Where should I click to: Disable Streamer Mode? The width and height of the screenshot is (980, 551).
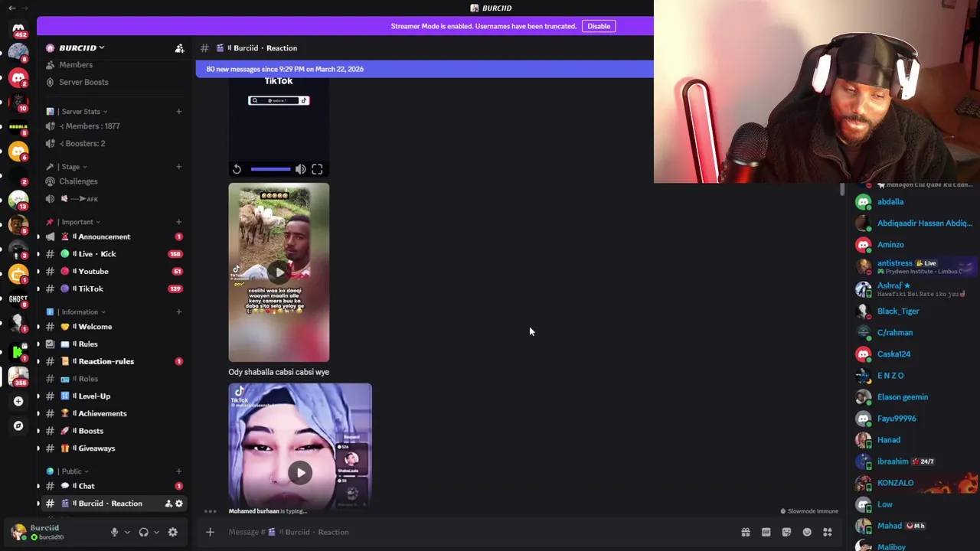click(599, 26)
